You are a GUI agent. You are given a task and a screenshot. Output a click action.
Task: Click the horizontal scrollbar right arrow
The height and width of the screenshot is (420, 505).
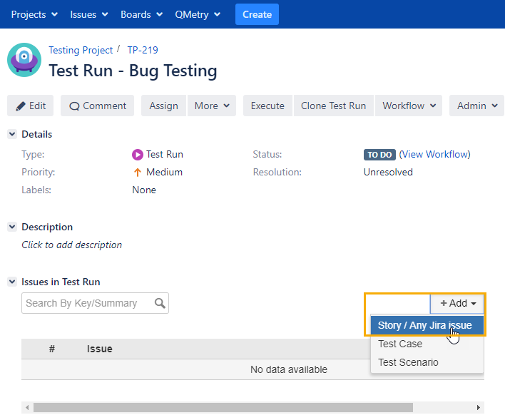pyautogui.click(x=479, y=407)
